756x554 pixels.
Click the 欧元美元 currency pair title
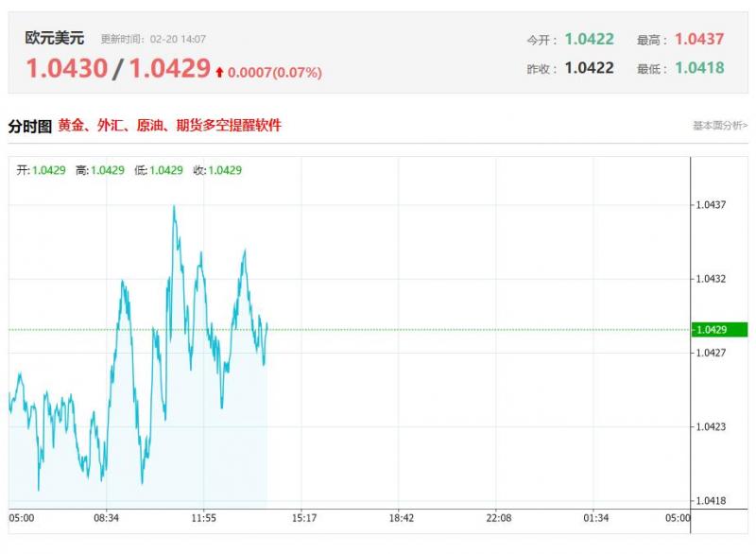tap(55, 38)
